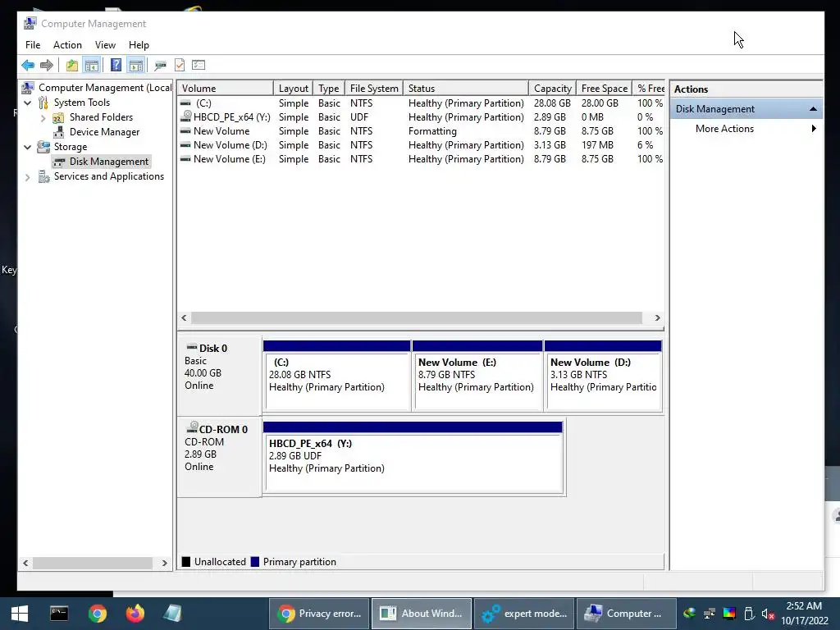Collapse Disk Management actions section arrow

[813, 109]
